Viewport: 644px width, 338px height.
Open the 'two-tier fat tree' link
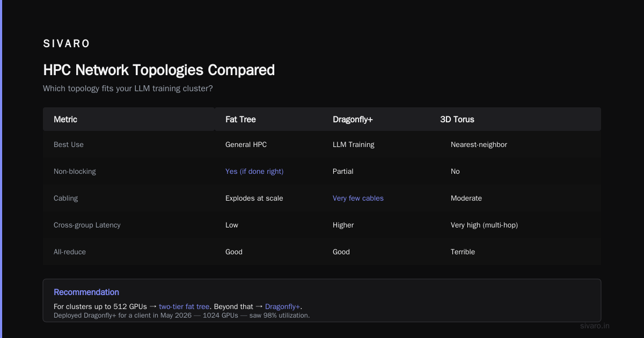pos(184,306)
